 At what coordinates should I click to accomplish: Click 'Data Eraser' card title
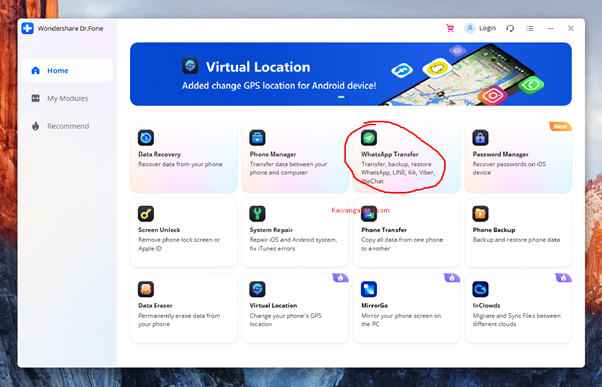[x=155, y=305]
